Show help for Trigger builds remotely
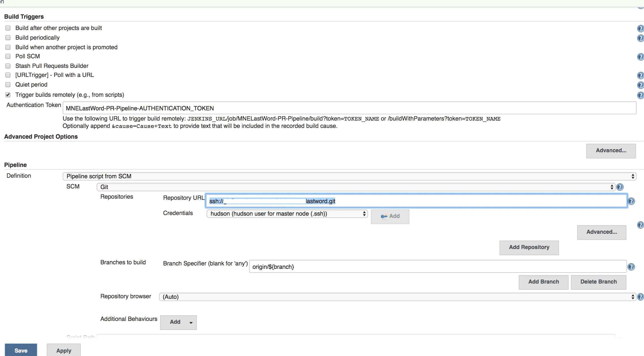 point(640,95)
